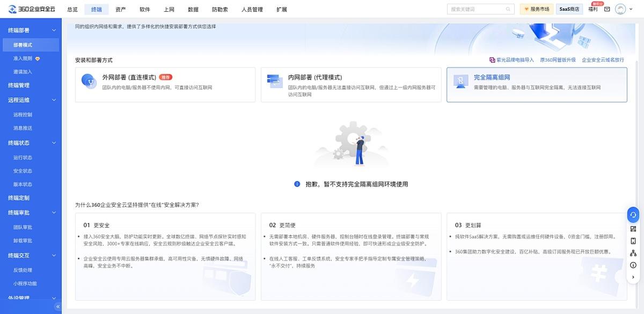Open 邀请加入 in the sidebar
This screenshot has height=314, width=644.
23,72
